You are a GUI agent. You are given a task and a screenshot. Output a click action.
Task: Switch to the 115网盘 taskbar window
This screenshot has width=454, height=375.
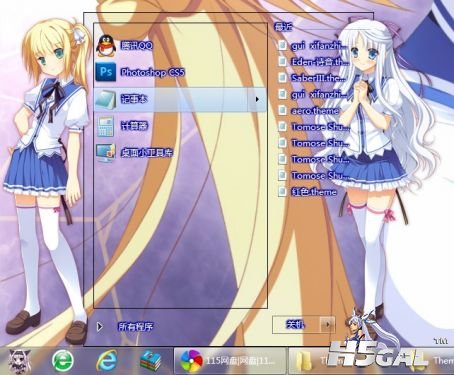pyautogui.click(x=230, y=361)
